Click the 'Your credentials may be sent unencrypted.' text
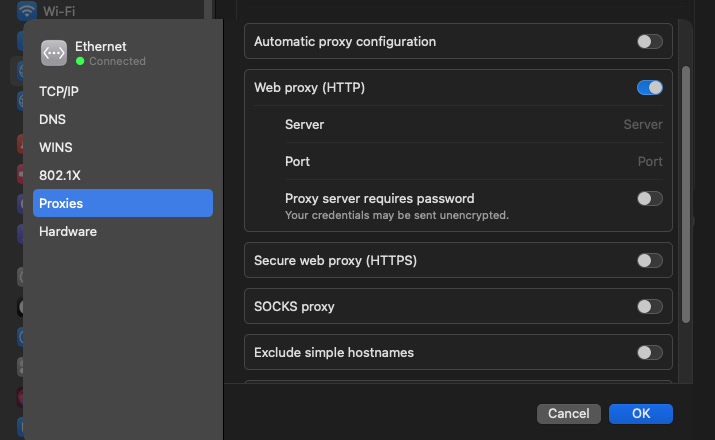 tap(397, 215)
